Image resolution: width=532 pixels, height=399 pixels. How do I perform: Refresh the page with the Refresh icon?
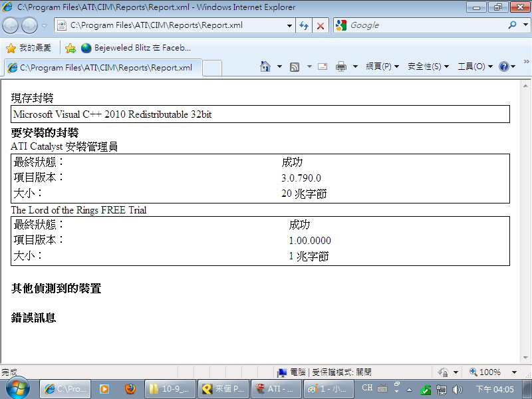click(x=304, y=25)
